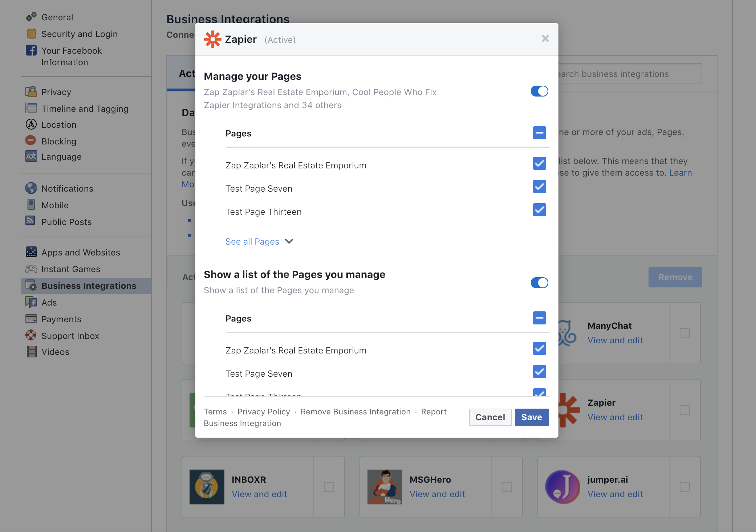Select the jumper.ai integration checkbox

coord(684,487)
